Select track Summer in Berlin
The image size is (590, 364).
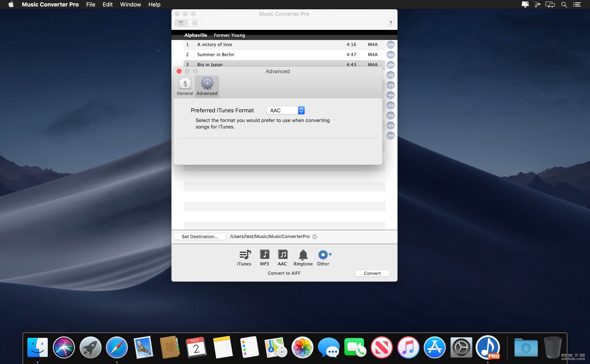284,55
